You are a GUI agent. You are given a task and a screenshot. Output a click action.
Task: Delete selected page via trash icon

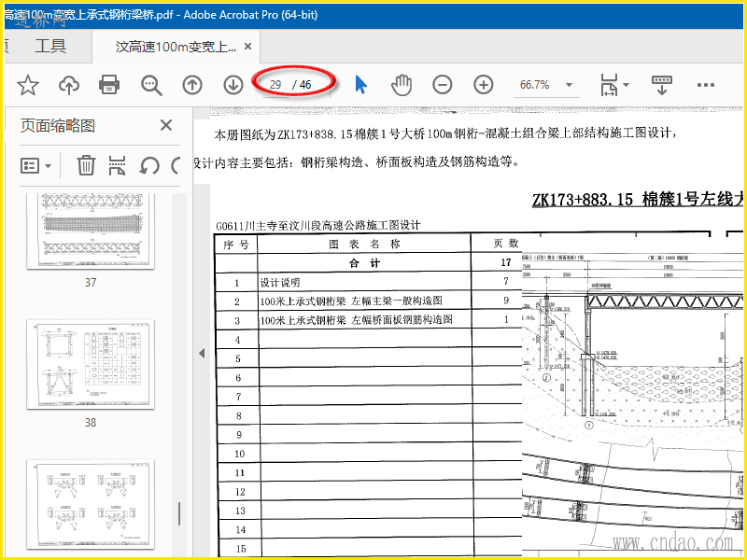click(86, 166)
